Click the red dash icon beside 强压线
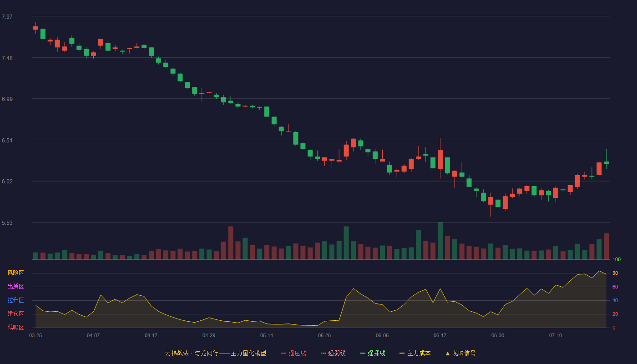The height and width of the screenshot is (364, 637). pos(283,353)
